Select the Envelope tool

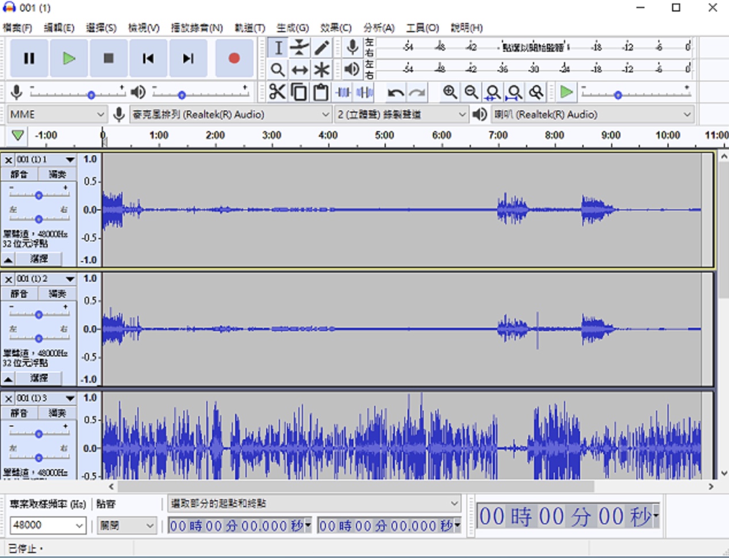[x=300, y=48]
